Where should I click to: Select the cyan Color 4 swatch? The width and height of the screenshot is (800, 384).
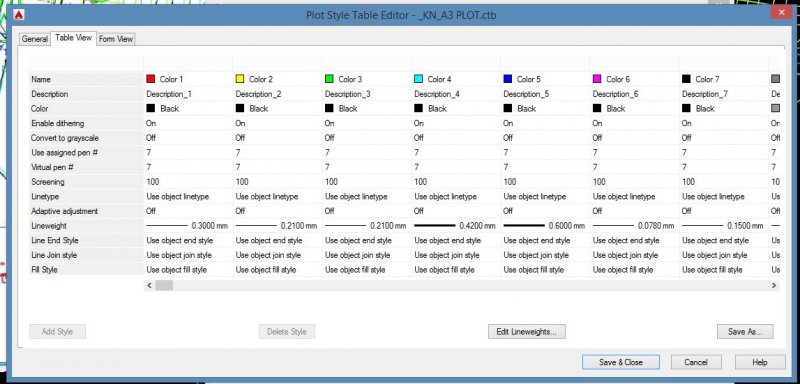pyautogui.click(x=418, y=79)
